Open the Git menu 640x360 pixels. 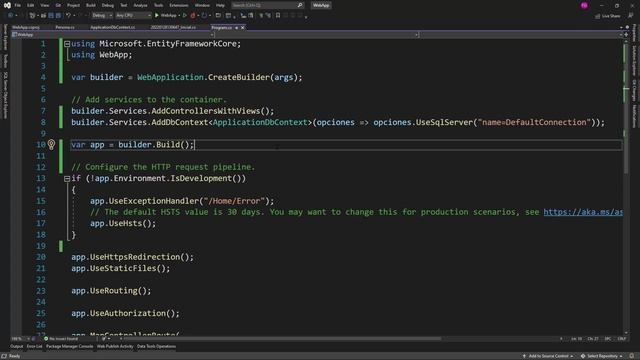pos(58,5)
